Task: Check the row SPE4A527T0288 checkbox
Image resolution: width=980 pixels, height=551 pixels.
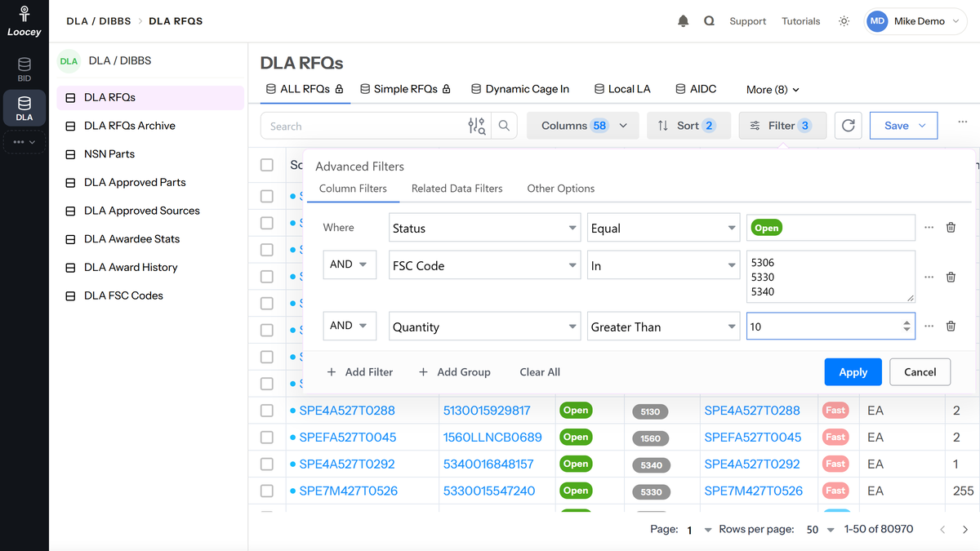Action: (x=267, y=411)
